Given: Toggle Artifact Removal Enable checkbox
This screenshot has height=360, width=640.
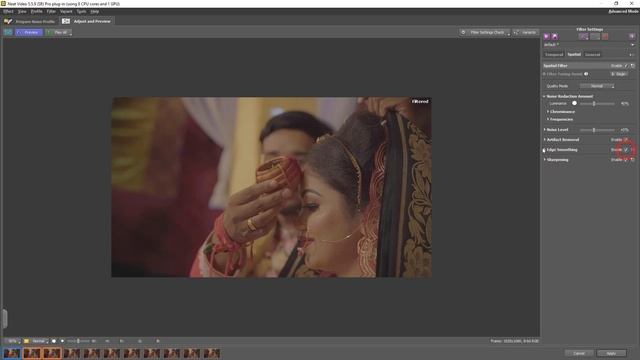Looking at the screenshot, I should [x=626, y=140].
